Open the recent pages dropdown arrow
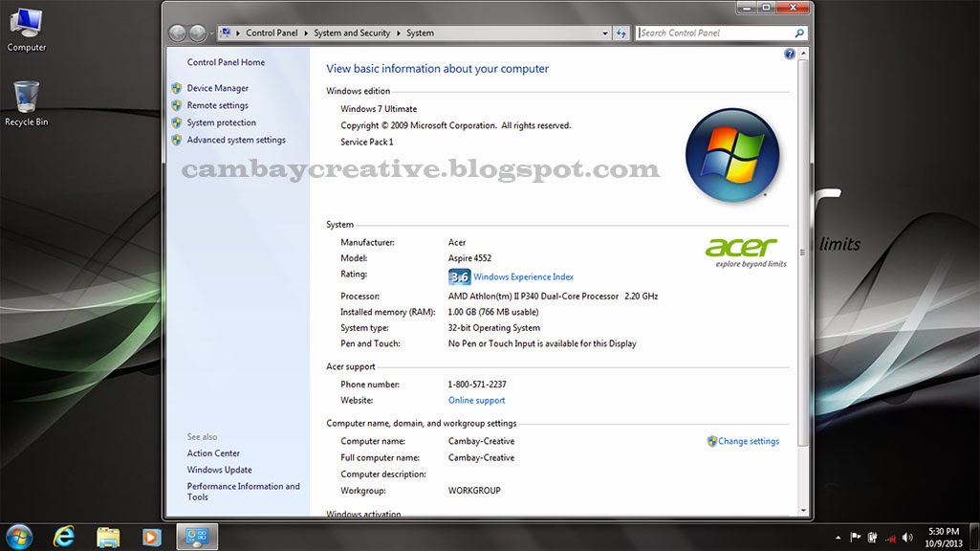The image size is (980, 551). coord(212,33)
